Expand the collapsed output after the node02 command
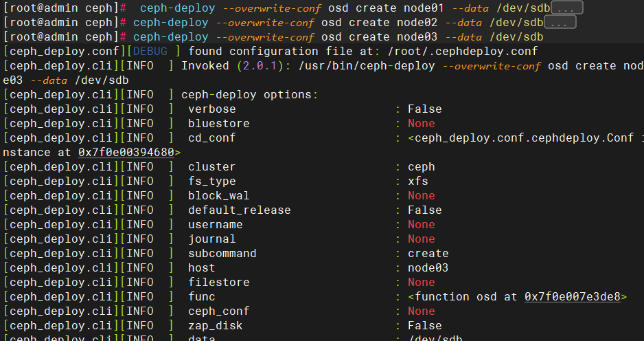Image resolution: width=644 pixels, height=341 pixels. pyautogui.click(x=560, y=22)
